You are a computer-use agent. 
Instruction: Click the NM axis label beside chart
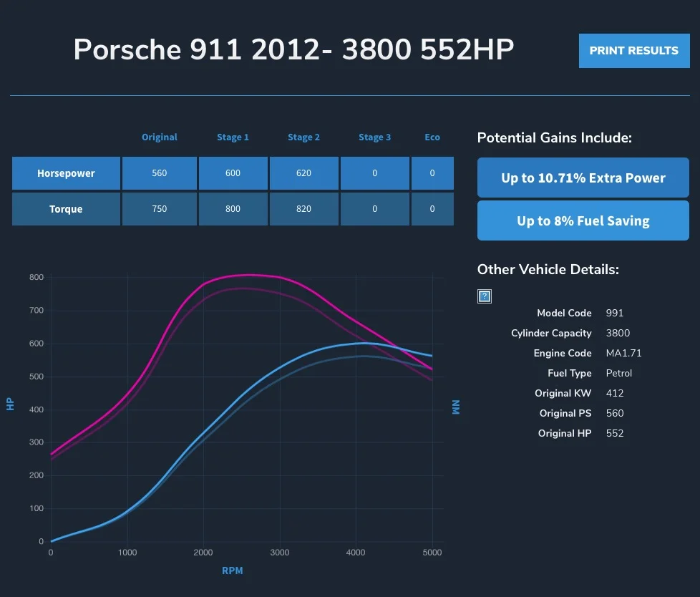coord(456,407)
